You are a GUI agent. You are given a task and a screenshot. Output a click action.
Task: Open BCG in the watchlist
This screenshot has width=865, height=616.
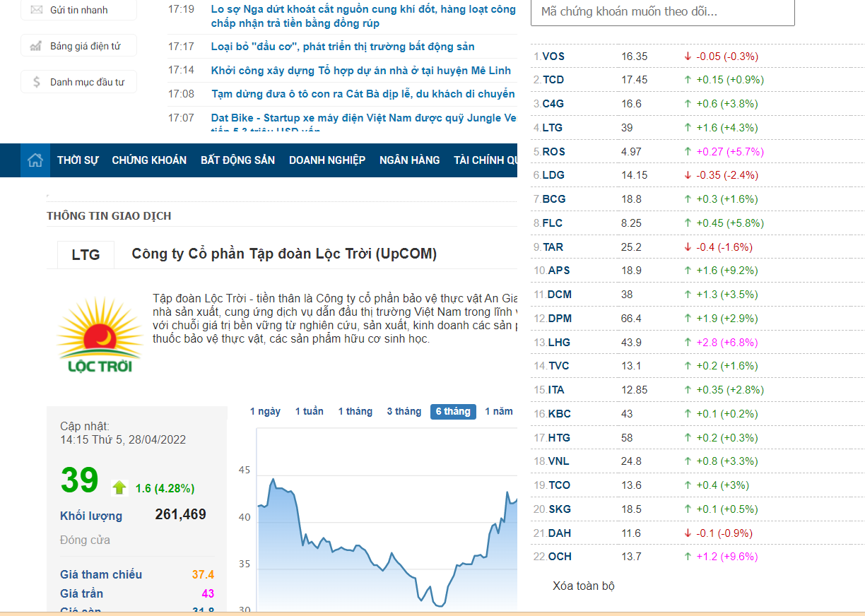click(554, 199)
